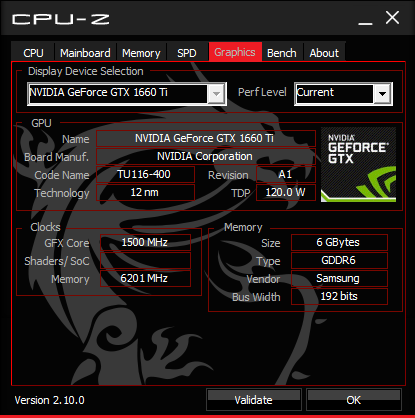Screen dimensions: 415x418
Task: Click the GFX Core 1500 MHz field
Action: click(x=145, y=242)
